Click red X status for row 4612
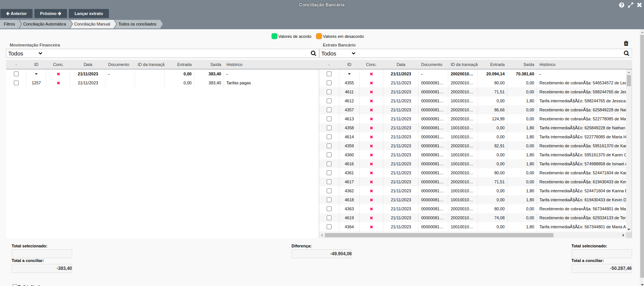The width and height of the screenshot is (644, 286). tap(371, 101)
